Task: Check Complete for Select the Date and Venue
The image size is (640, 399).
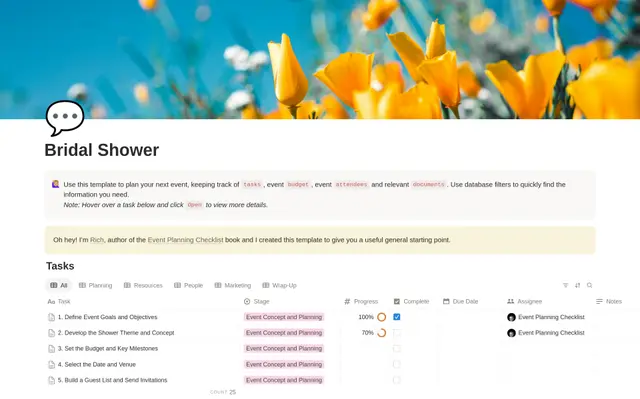Action: pos(397,364)
